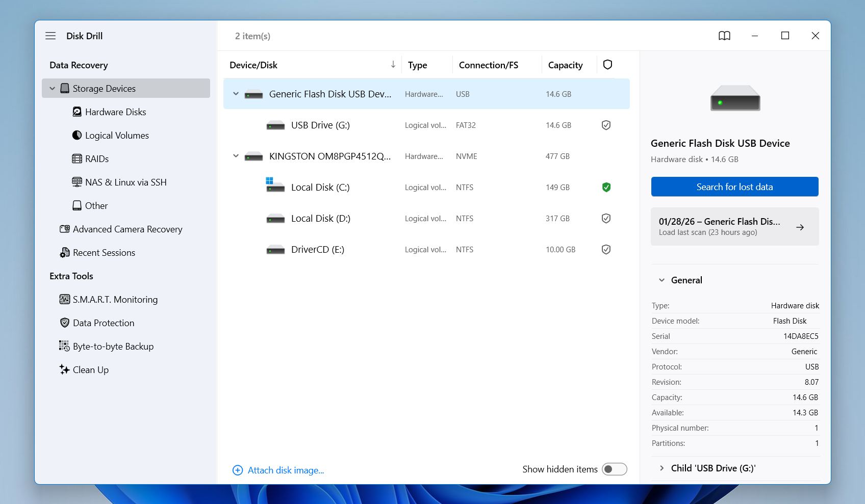The width and height of the screenshot is (865, 504).
Task: Click the green shield icon for Local Disk (C:)
Action: pyautogui.click(x=606, y=187)
